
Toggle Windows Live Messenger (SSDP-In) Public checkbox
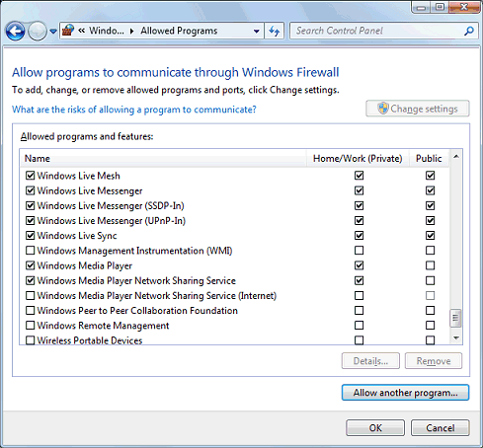pyautogui.click(x=430, y=205)
